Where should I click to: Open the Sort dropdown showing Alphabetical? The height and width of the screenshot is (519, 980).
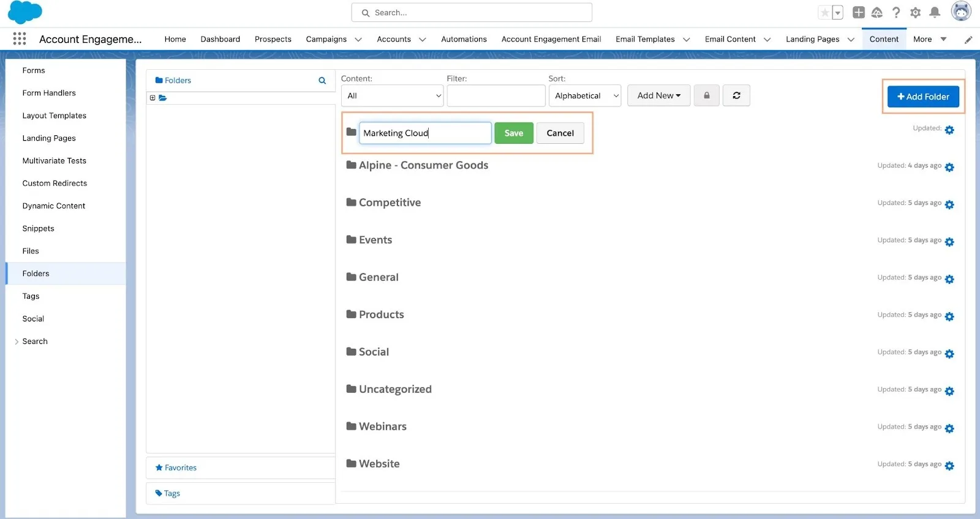tap(585, 95)
